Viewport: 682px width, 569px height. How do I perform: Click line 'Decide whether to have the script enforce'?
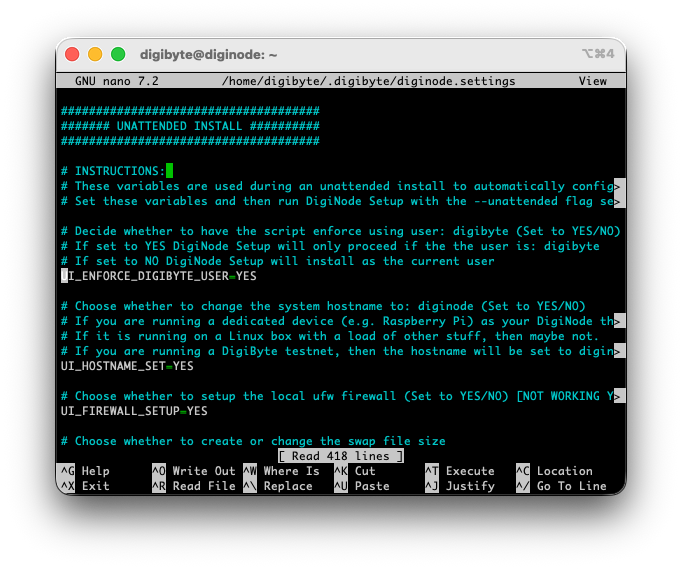click(x=341, y=231)
